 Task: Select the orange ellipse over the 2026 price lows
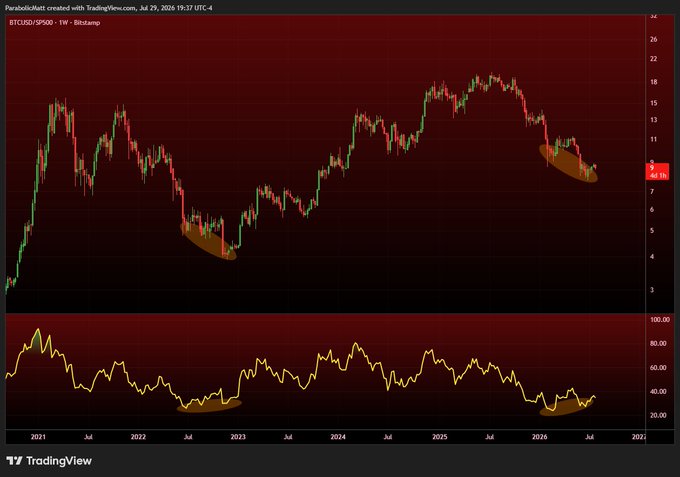(569, 163)
